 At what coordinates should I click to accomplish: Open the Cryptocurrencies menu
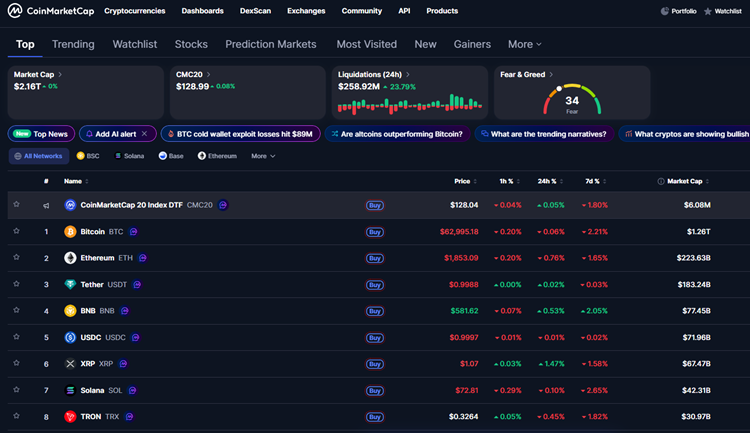pyautogui.click(x=135, y=11)
